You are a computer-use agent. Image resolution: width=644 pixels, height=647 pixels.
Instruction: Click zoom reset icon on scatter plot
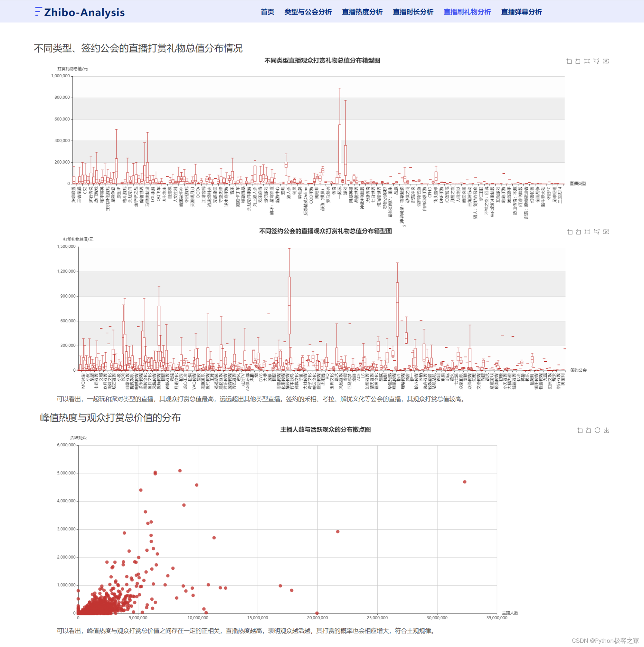click(x=588, y=431)
